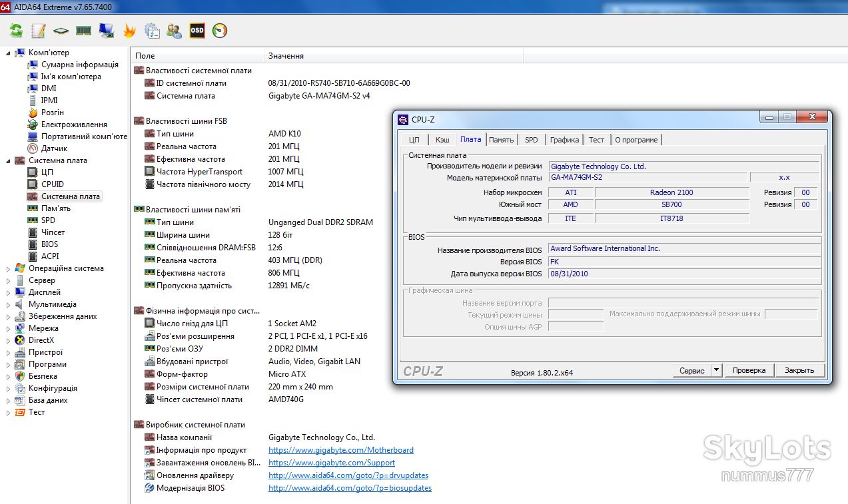Open the О программе tab in CPU-Z
This screenshot has width=848, height=504.
636,140
